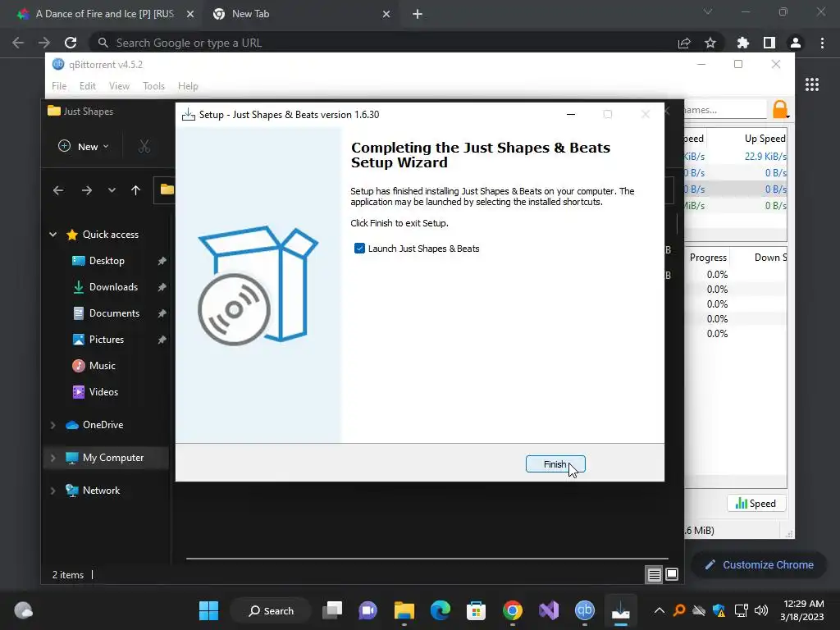Expand My Computer tree node
This screenshot has width=840, height=630.
[x=53, y=458]
